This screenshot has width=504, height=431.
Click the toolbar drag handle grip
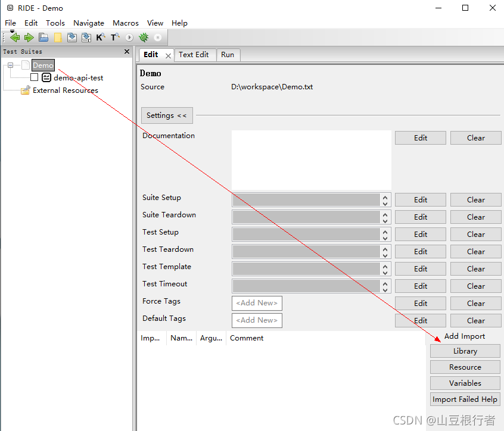(4, 38)
